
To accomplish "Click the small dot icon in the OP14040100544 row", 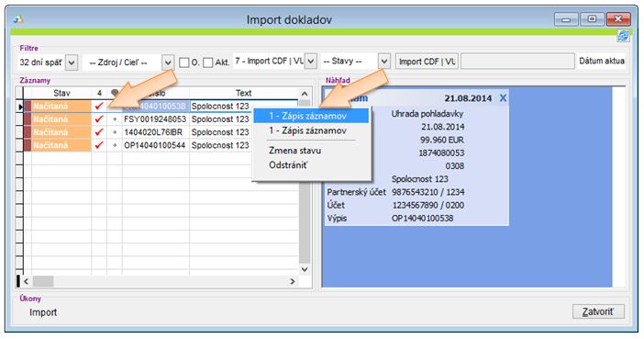I will tap(115, 145).
